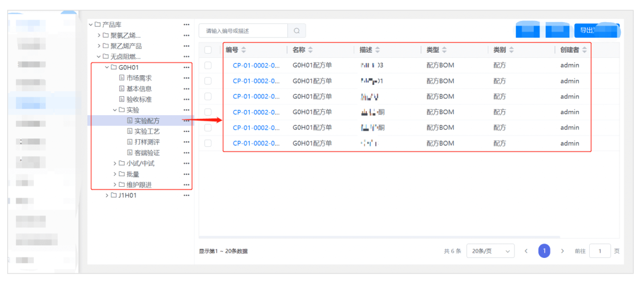
Task: Collapse the 实验 folder
Action: click(x=115, y=110)
